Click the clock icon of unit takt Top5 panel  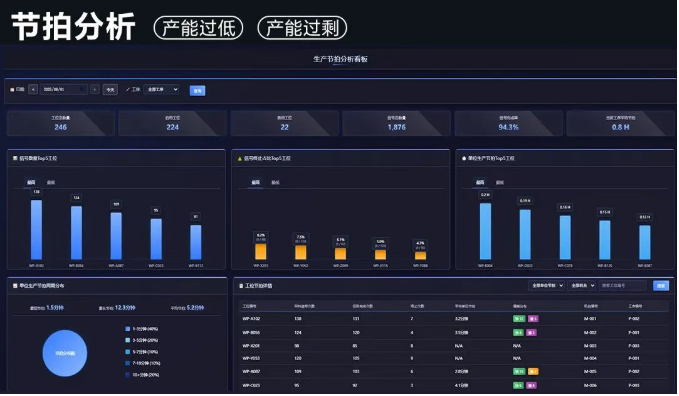(x=464, y=159)
